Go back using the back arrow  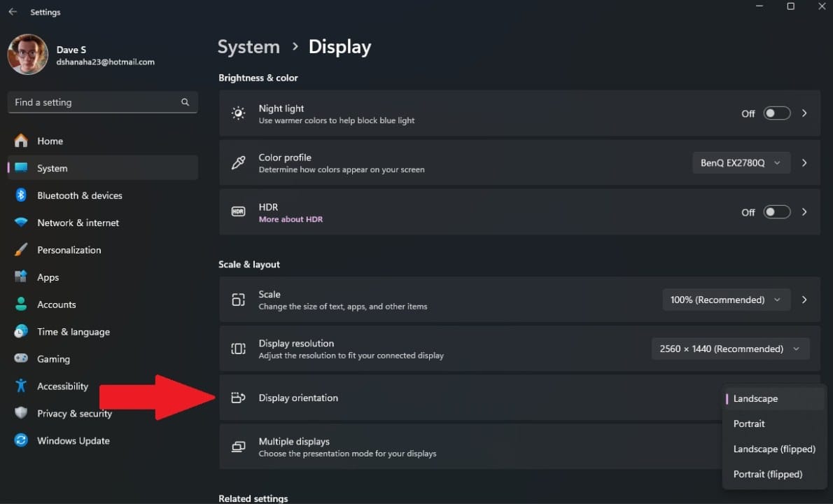point(12,11)
